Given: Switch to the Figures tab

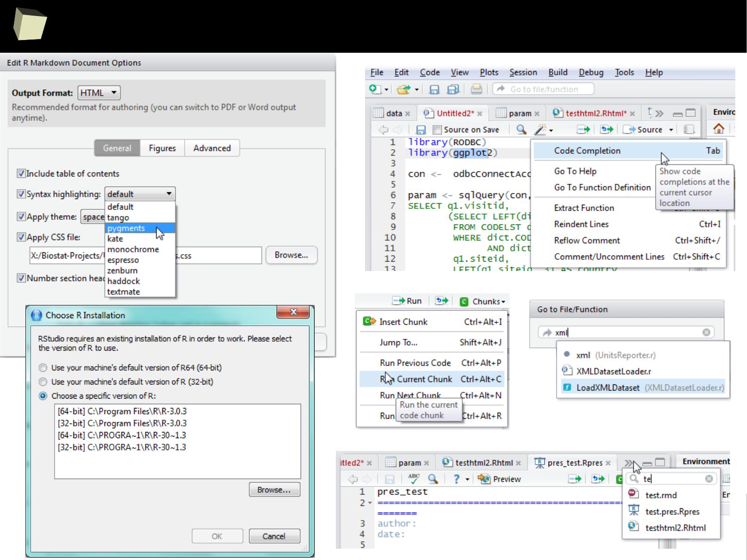Looking at the screenshot, I should [x=162, y=148].
